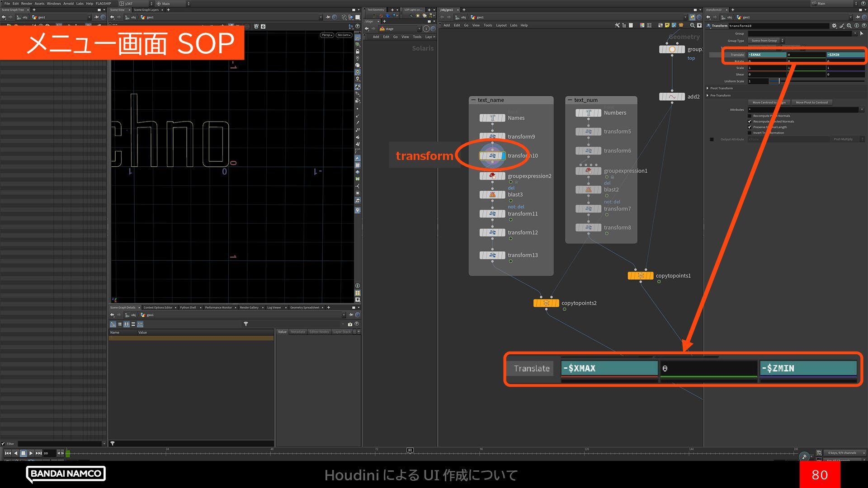Screen dimensions: 868x488
Task: Click the Names font node icon
Action: [492, 118]
